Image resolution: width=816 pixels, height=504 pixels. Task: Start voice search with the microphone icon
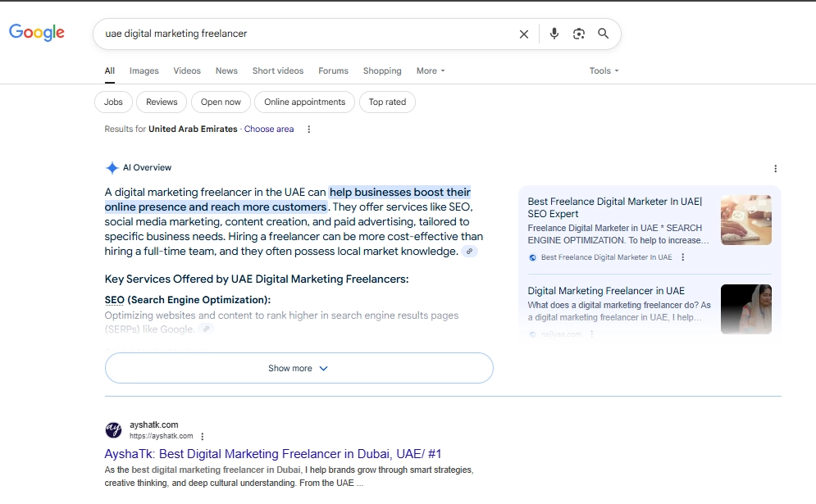[554, 34]
